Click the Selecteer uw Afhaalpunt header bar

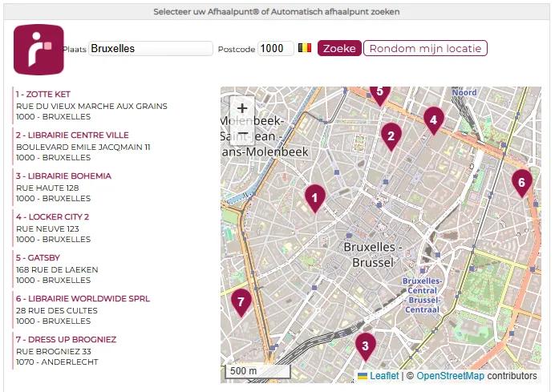pos(277,12)
